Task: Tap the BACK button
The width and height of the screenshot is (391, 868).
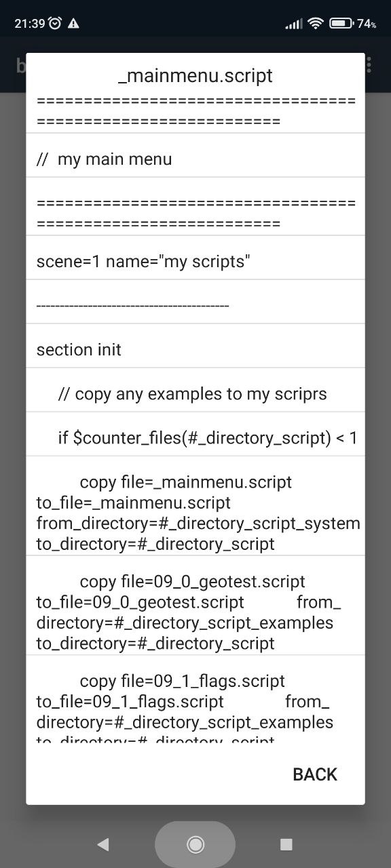Action: tap(314, 774)
